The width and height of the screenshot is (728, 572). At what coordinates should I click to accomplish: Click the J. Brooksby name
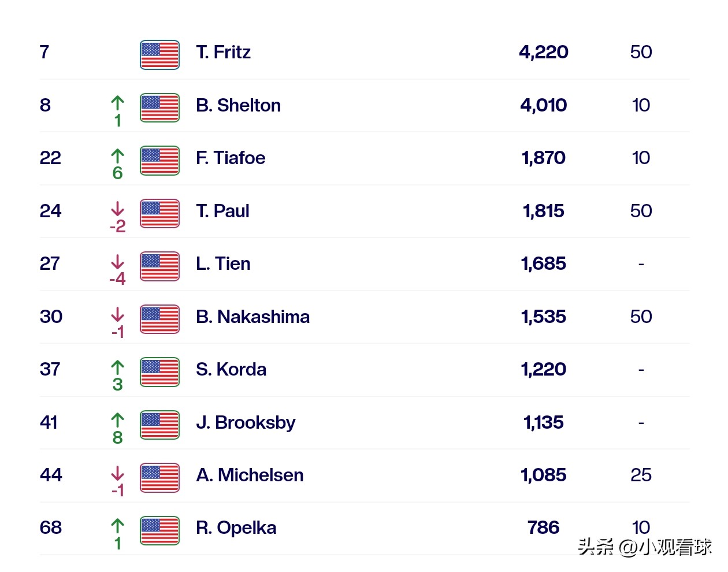tap(246, 423)
